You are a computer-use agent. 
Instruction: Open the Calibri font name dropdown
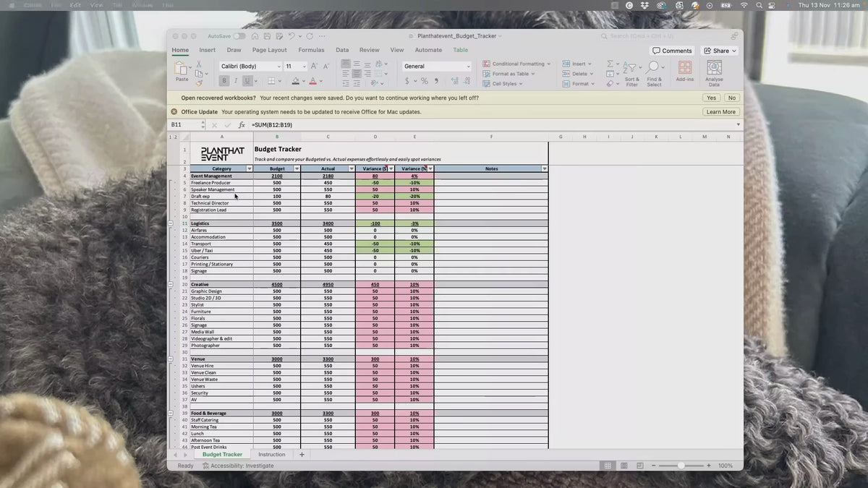pyautogui.click(x=278, y=67)
